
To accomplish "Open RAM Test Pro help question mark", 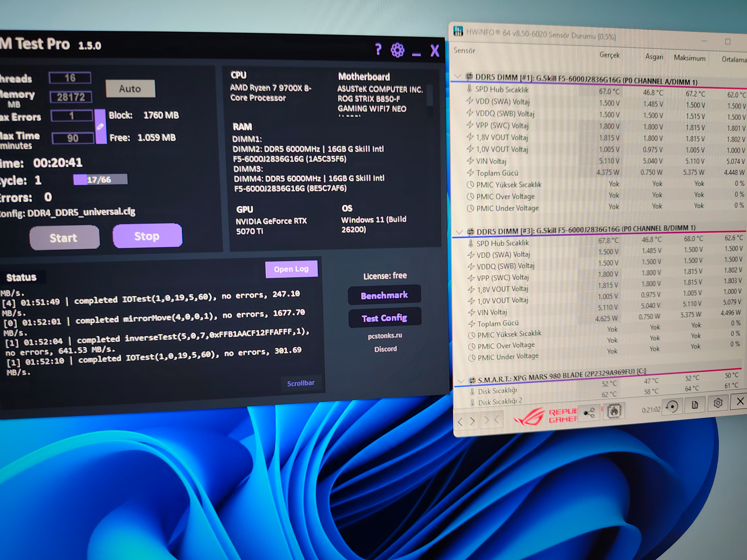I will 378,50.
